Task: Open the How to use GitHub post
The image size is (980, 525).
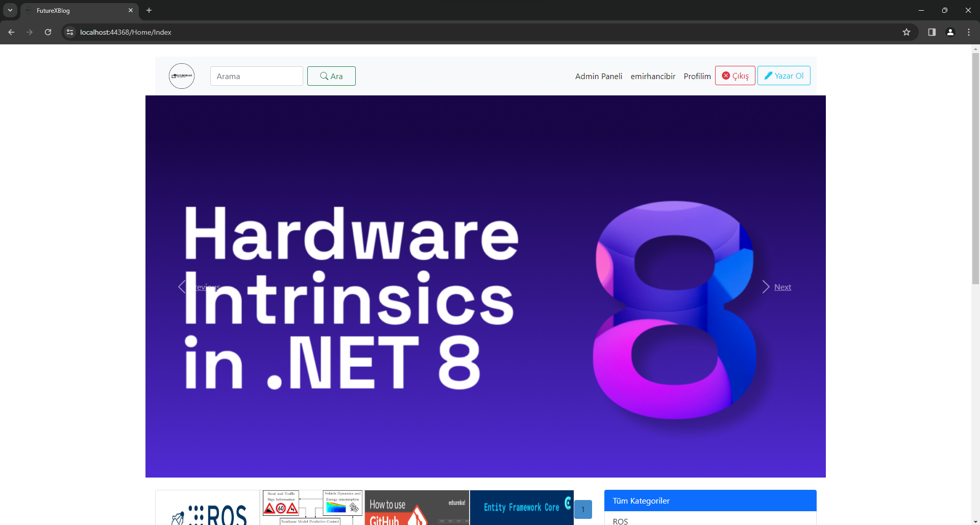Action: (417, 508)
